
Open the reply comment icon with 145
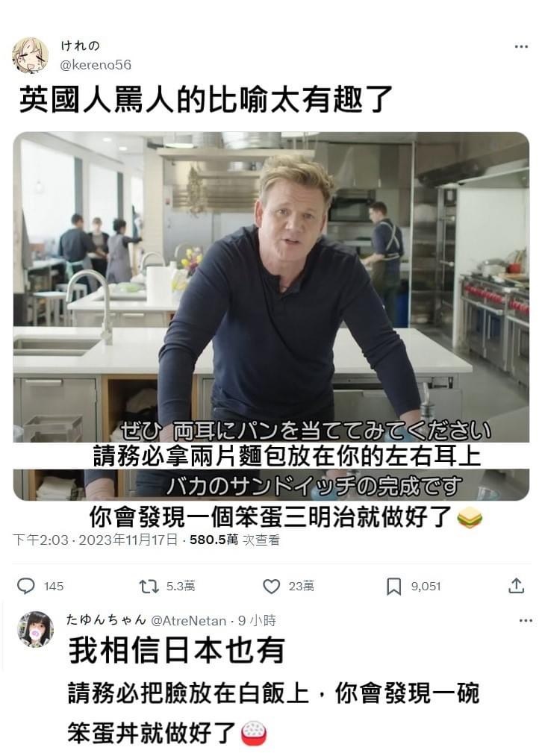tap(26, 586)
